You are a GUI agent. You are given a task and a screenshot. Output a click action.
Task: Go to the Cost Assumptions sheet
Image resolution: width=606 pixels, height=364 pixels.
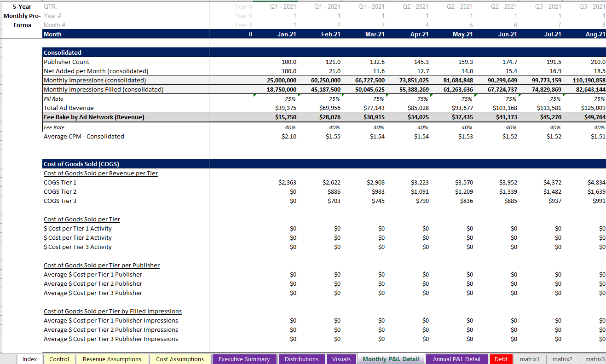(x=180, y=359)
